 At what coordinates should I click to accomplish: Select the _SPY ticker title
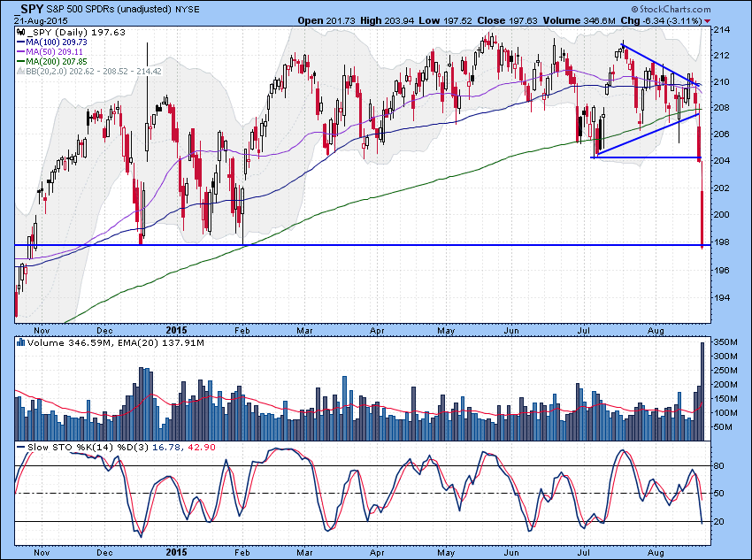click(29, 9)
